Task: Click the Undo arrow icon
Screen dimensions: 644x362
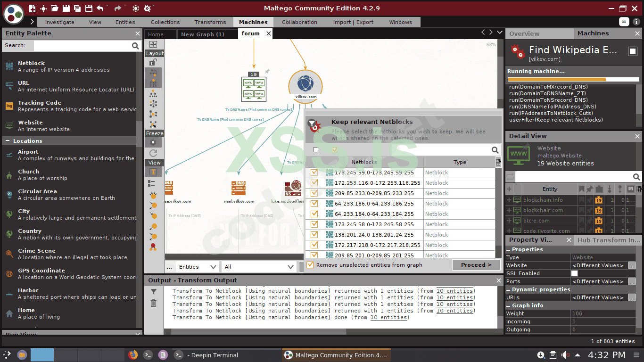Action: pos(100,8)
